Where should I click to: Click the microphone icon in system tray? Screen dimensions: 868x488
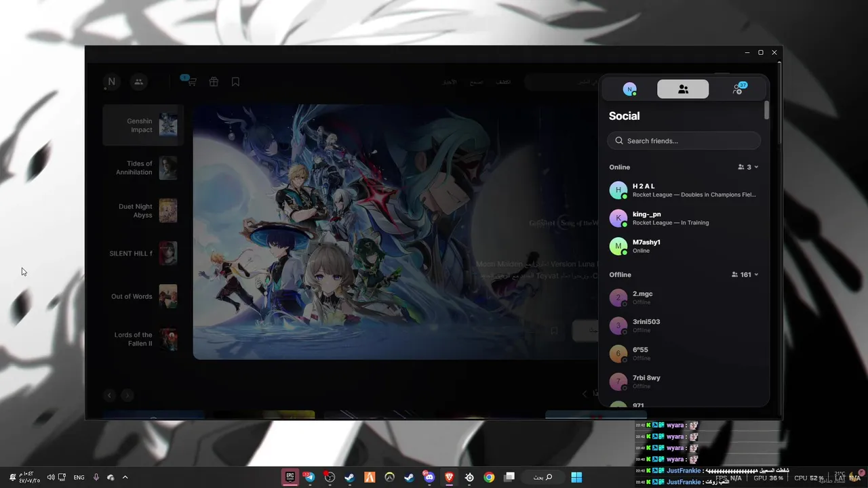(x=96, y=477)
